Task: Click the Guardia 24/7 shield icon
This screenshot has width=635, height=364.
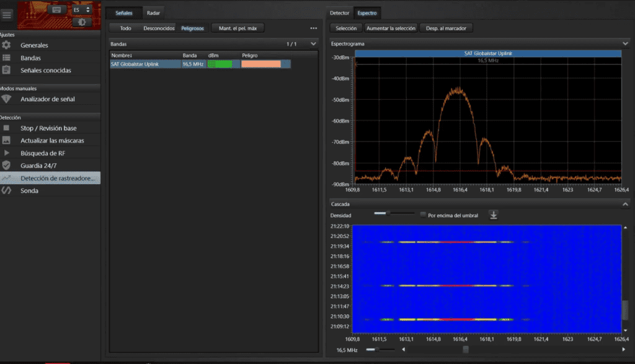Action: pyautogui.click(x=6, y=166)
